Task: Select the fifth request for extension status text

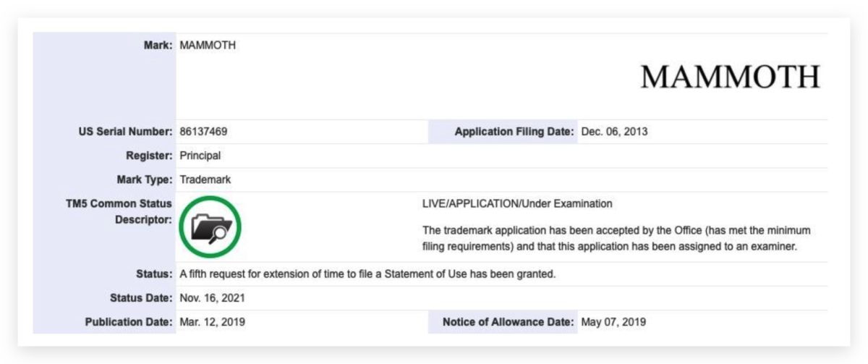Action: (367, 274)
